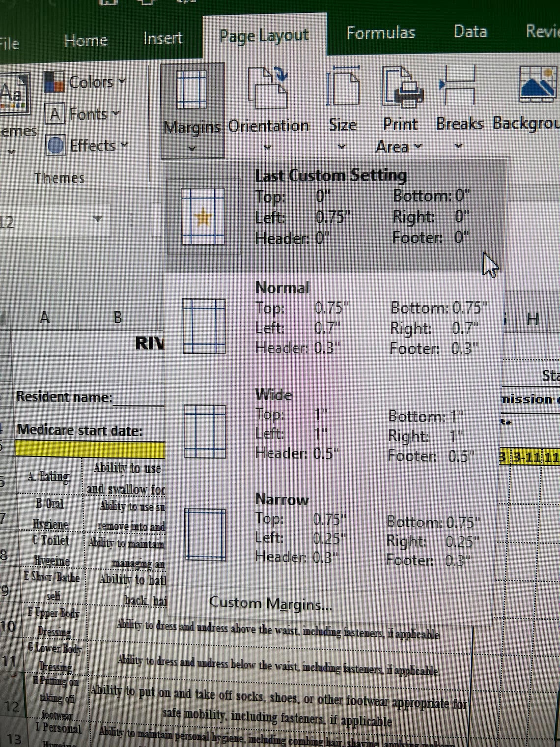Click the 'B Oral Hygiene' cell
560x747 pixels.
tap(50, 514)
